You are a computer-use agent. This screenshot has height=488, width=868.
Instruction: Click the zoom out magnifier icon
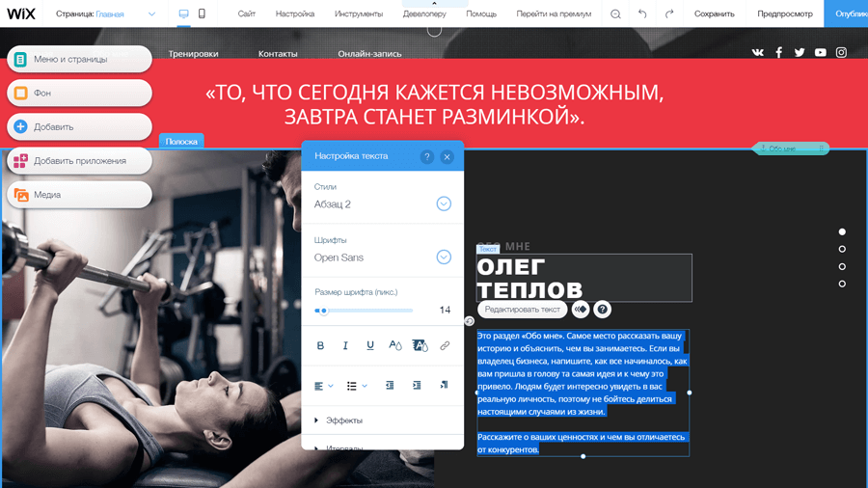click(615, 14)
